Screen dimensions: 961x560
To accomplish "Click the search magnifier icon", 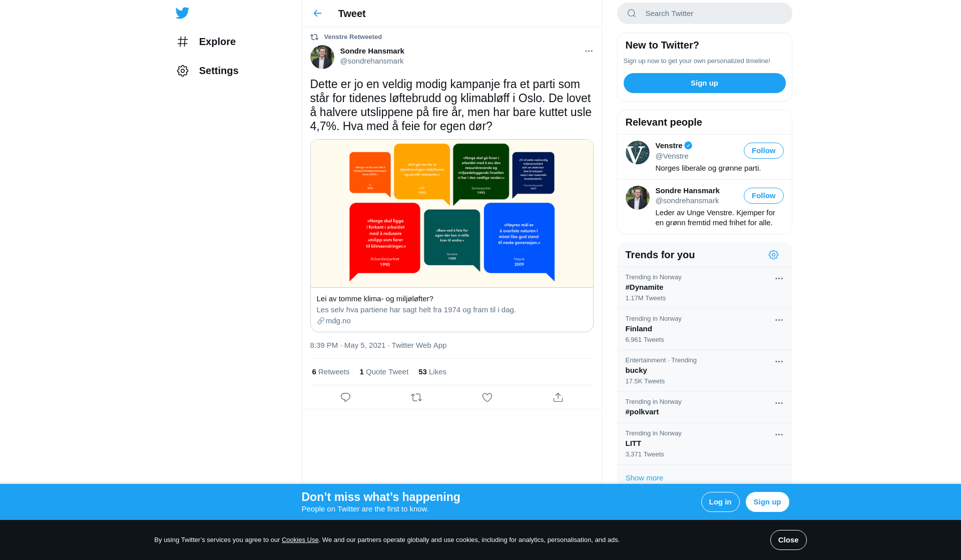I will 632,14.
